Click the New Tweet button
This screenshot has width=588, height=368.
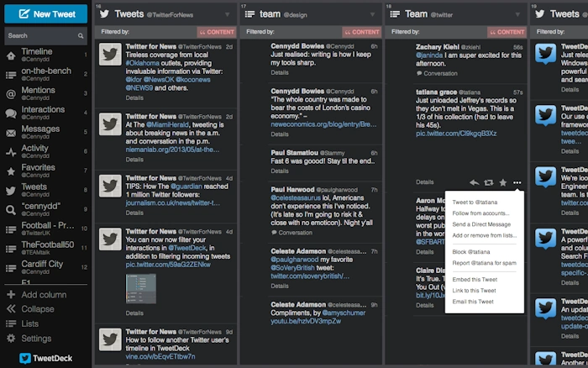(45, 14)
